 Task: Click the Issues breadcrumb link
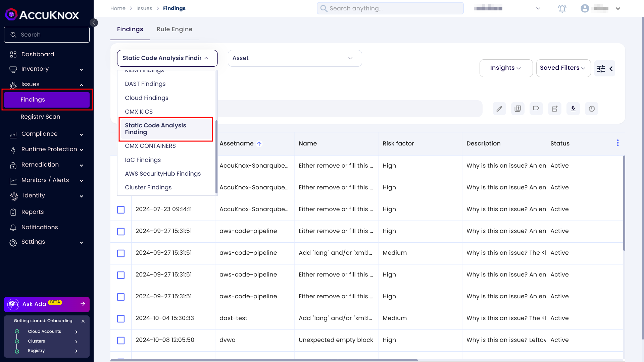click(x=144, y=8)
